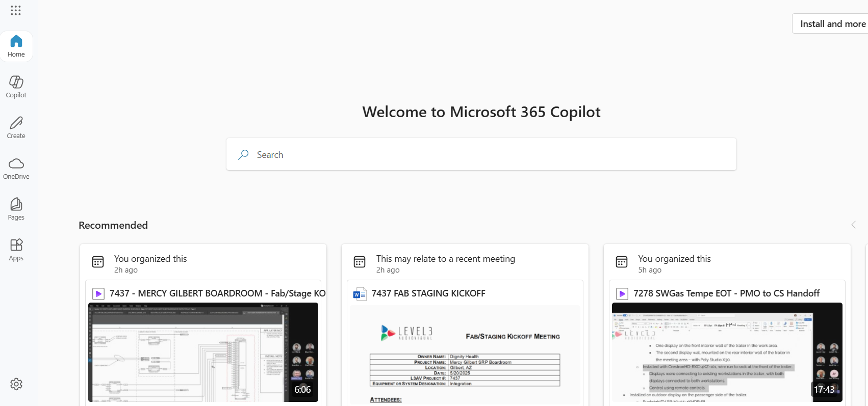Open OneDrive from the sidebar

point(16,168)
